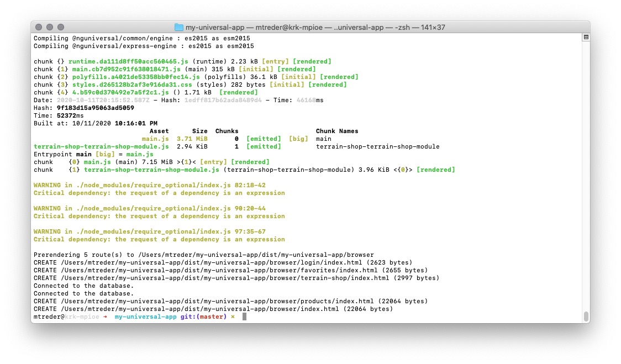The image size is (621, 364).
Task: Click the CREATE line for products/index.html
Action: 231,301
